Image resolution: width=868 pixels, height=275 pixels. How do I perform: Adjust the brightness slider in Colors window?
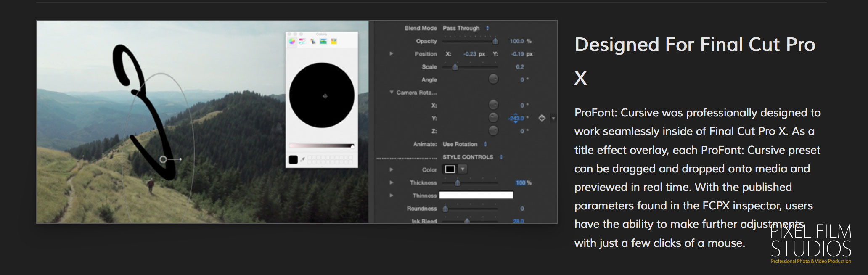(321, 146)
